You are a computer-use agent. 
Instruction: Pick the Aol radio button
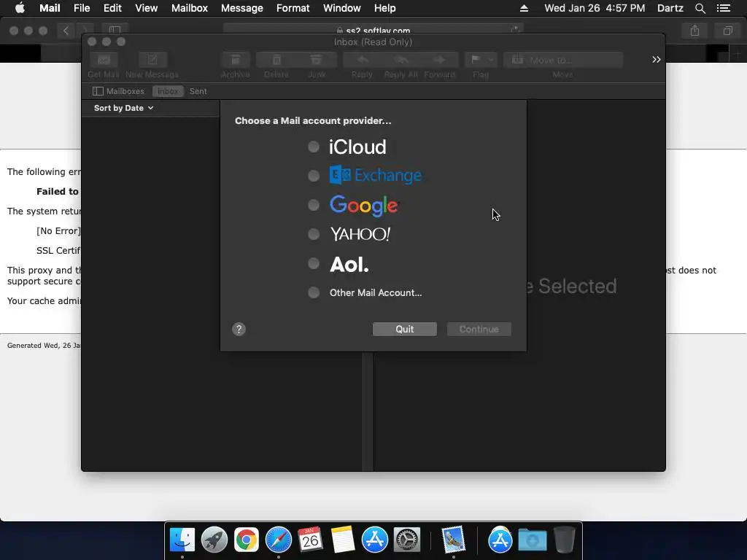point(314,263)
